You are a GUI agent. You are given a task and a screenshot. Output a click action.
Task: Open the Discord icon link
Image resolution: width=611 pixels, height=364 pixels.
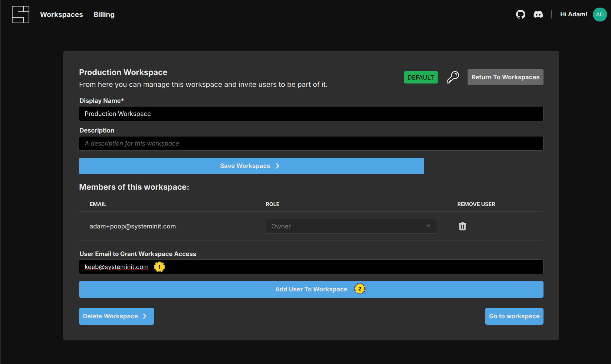click(x=538, y=14)
